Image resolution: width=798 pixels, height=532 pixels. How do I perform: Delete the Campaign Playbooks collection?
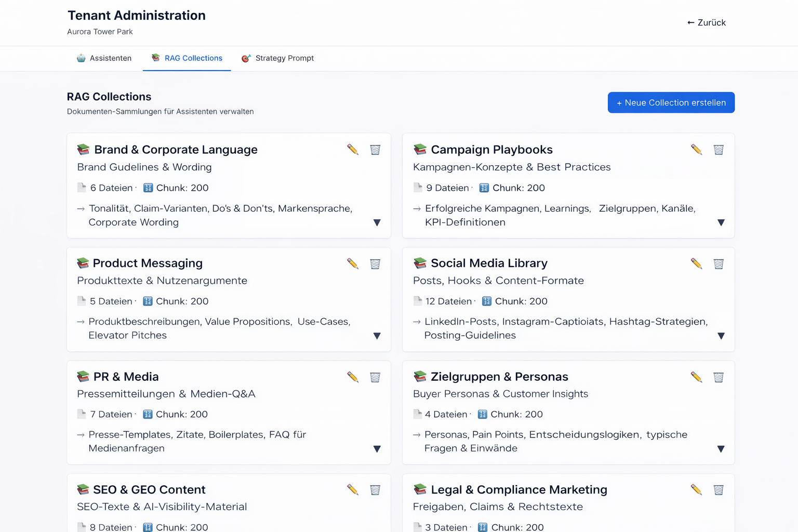[x=719, y=150]
